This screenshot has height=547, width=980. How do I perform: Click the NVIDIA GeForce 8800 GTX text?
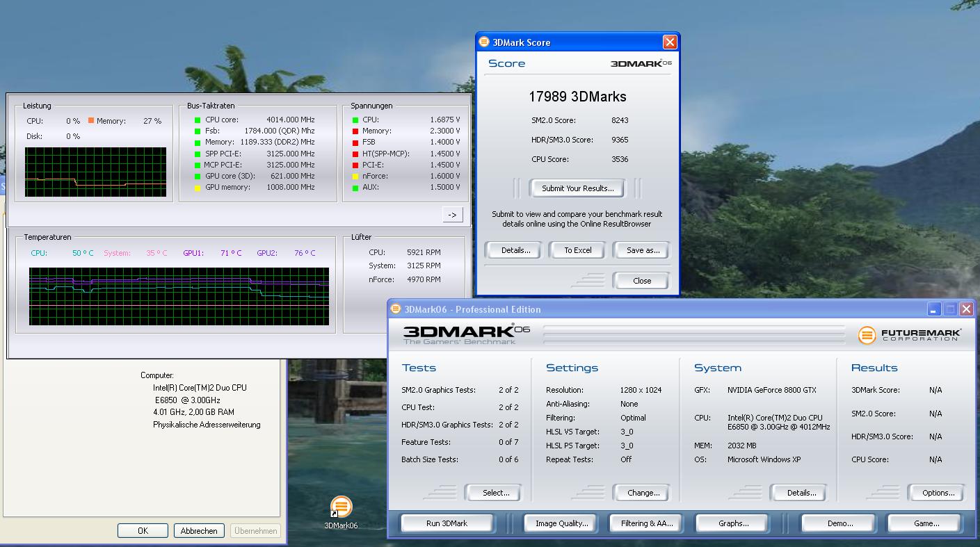tap(772, 391)
